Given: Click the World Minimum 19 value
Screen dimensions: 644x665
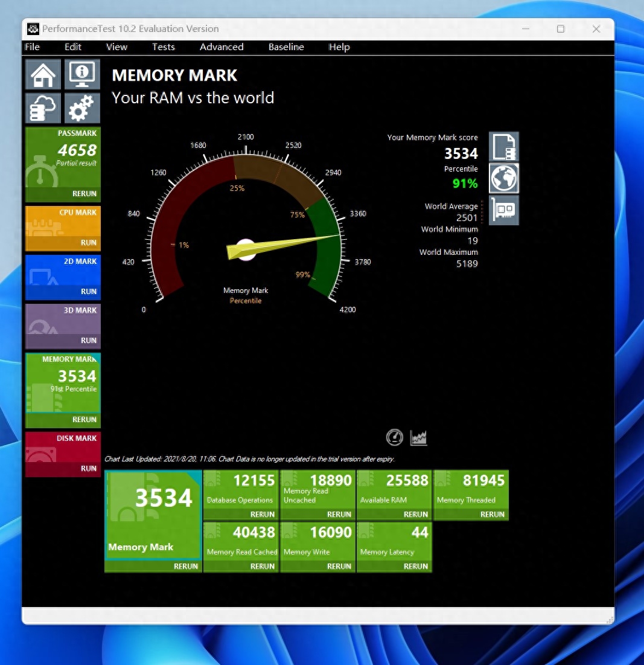Looking at the screenshot, I should [x=473, y=240].
